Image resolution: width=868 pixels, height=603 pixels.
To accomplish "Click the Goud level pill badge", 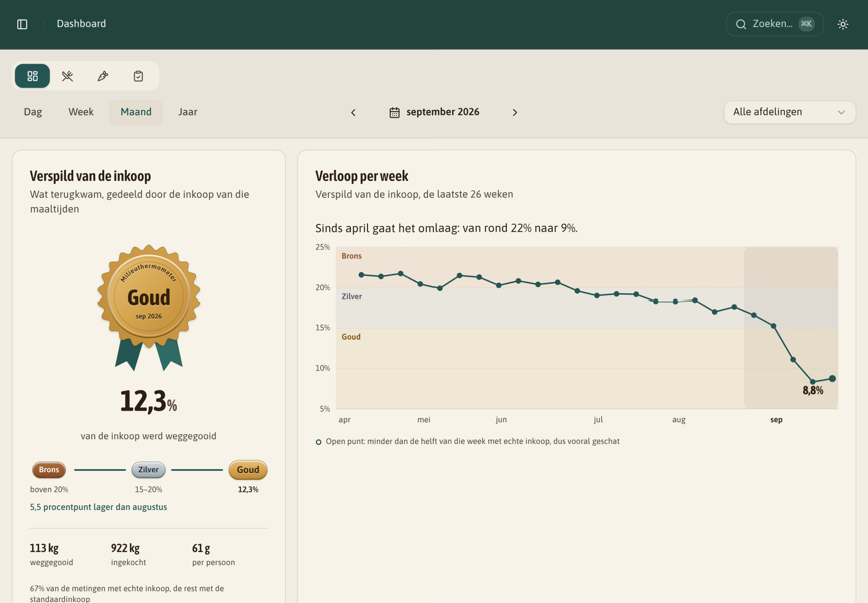I will 248,469.
